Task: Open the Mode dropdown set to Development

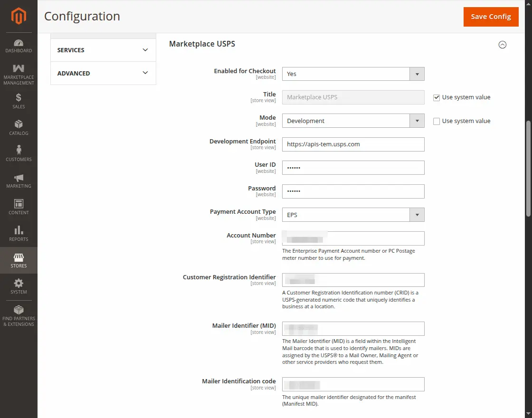Action: [353, 121]
